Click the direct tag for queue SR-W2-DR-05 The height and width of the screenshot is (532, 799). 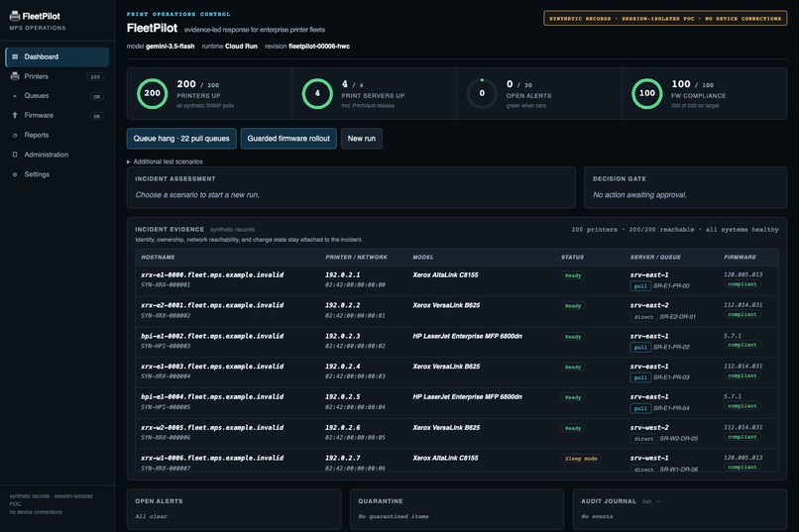pos(643,439)
